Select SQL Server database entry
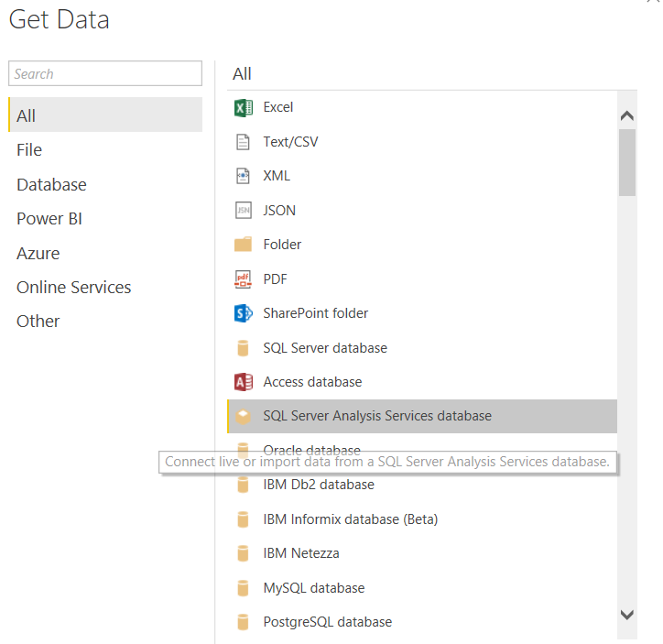 [422, 348]
